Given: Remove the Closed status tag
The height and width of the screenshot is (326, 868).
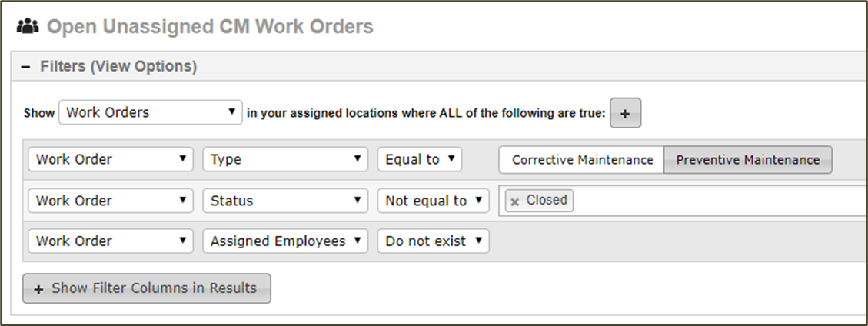Looking at the screenshot, I should coord(515,202).
